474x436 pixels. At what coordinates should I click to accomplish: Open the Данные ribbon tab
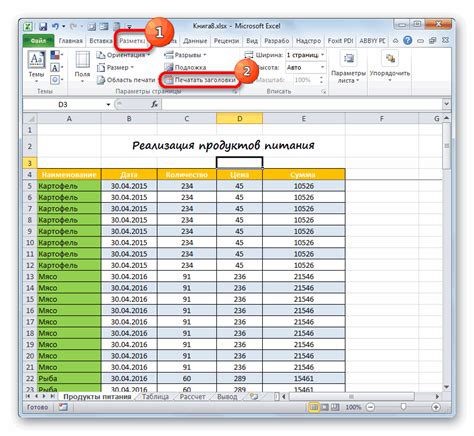click(x=195, y=41)
